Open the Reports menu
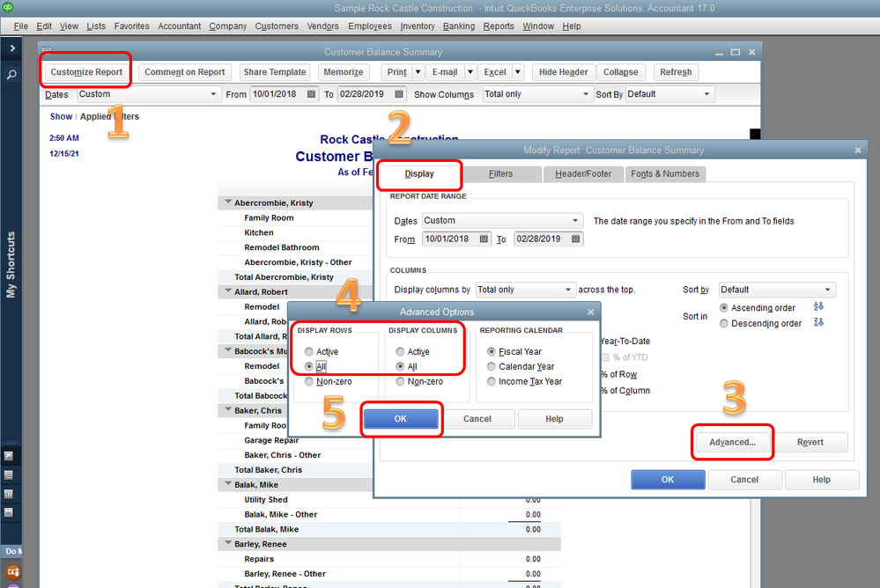This screenshot has height=588, width=880. coord(499,26)
